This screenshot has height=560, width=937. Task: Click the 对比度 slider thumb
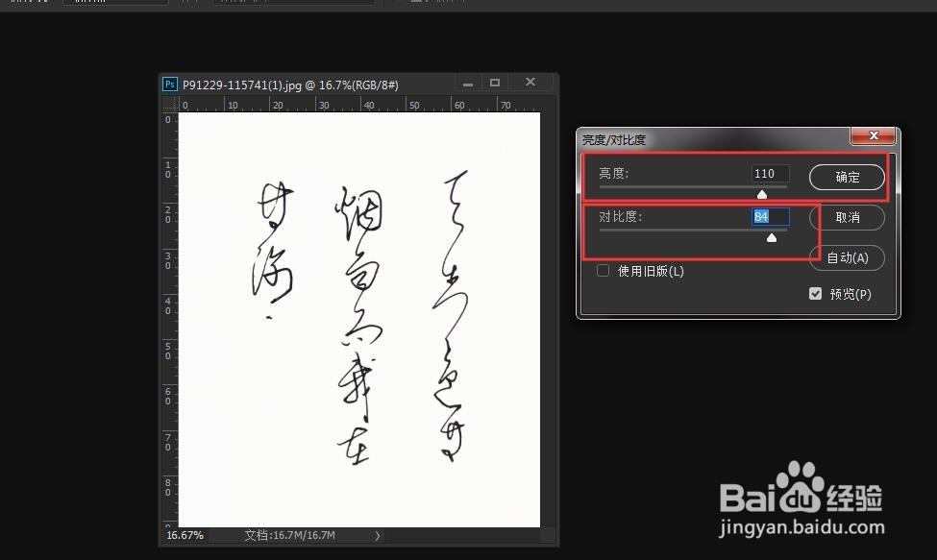[x=772, y=236]
